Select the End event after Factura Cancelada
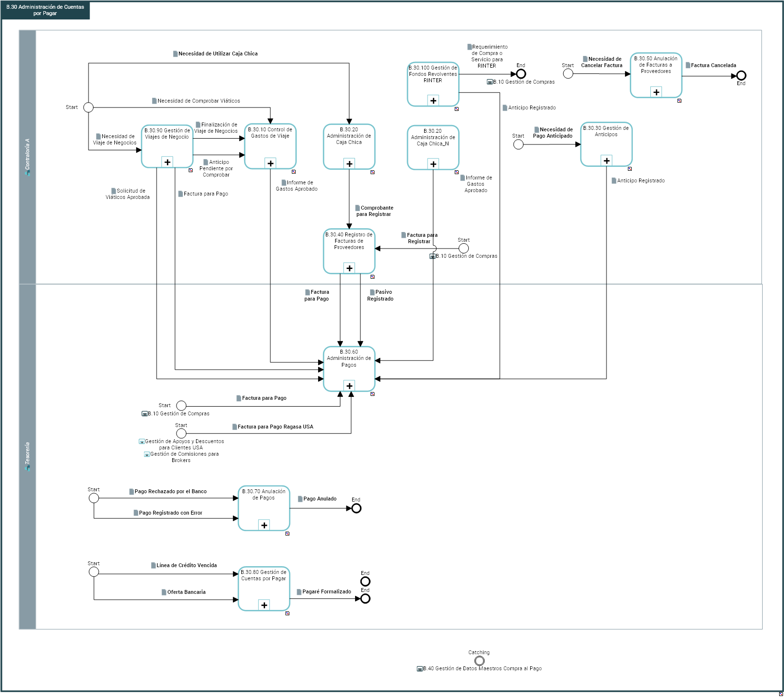 [x=741, y=75]
